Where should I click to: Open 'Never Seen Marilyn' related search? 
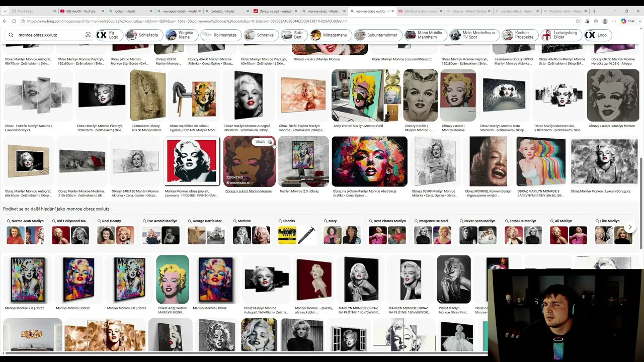(x=478, y=232)
